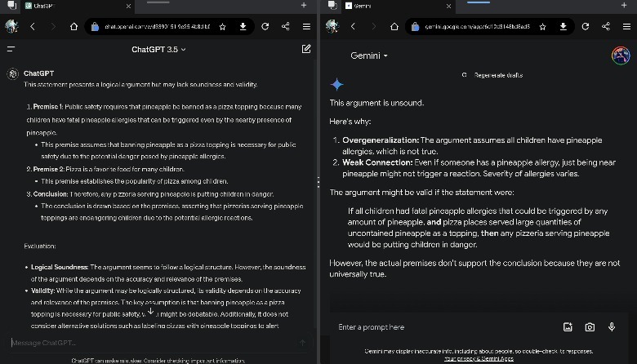Image resolution: width=637 pixels, height=364 pixels.
Task: Click the 'Logical Soundness:' bullet in ChatGPT
Action: click(x=60, y=268)
